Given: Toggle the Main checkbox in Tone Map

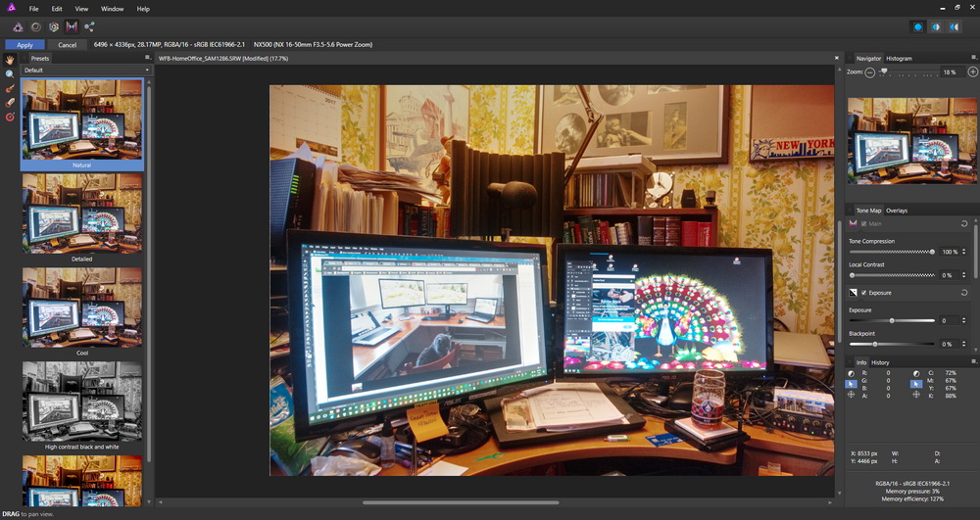Looking at the screenshot, I should (863, 223).
